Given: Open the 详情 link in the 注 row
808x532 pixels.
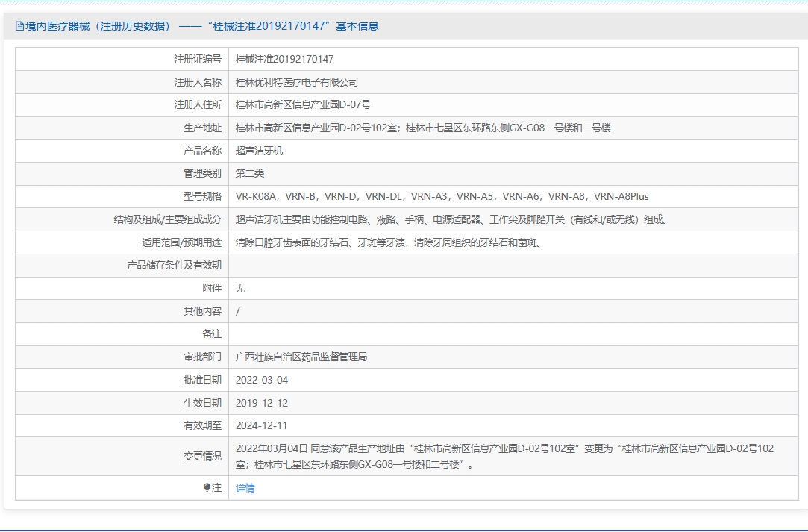Looking at the screenshot, I should point(245,488).
